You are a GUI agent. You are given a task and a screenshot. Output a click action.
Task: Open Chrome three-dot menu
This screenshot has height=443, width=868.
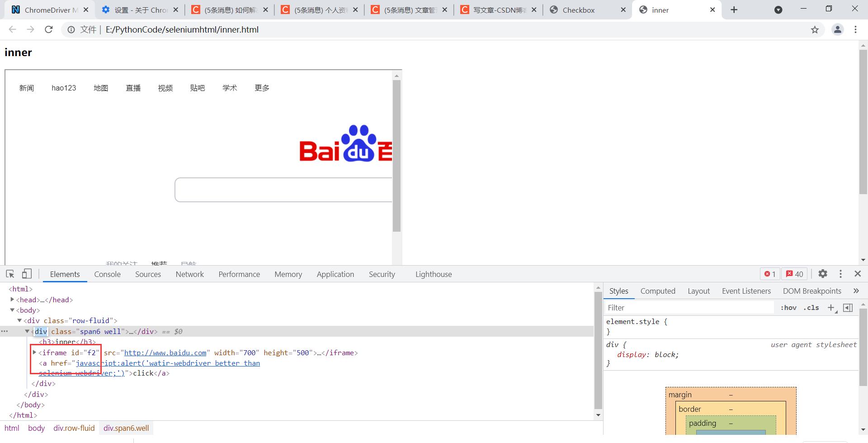pos(855,29)
